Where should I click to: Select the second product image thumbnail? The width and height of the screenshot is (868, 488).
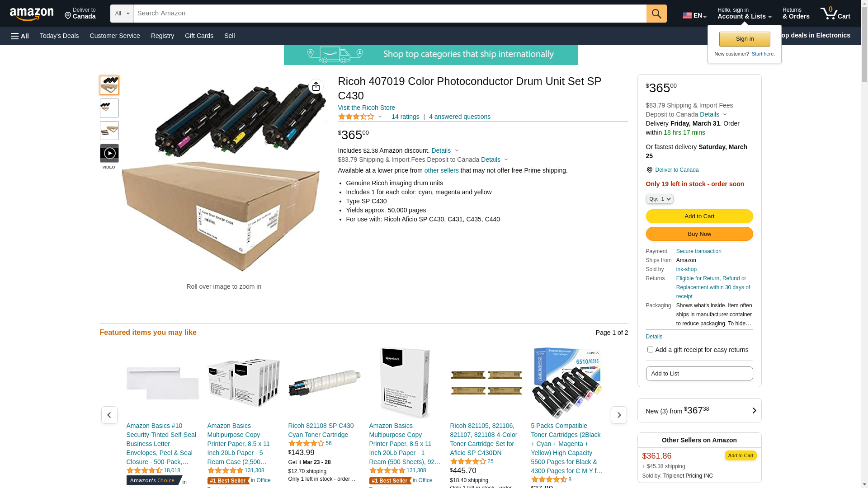click(109, 108)
